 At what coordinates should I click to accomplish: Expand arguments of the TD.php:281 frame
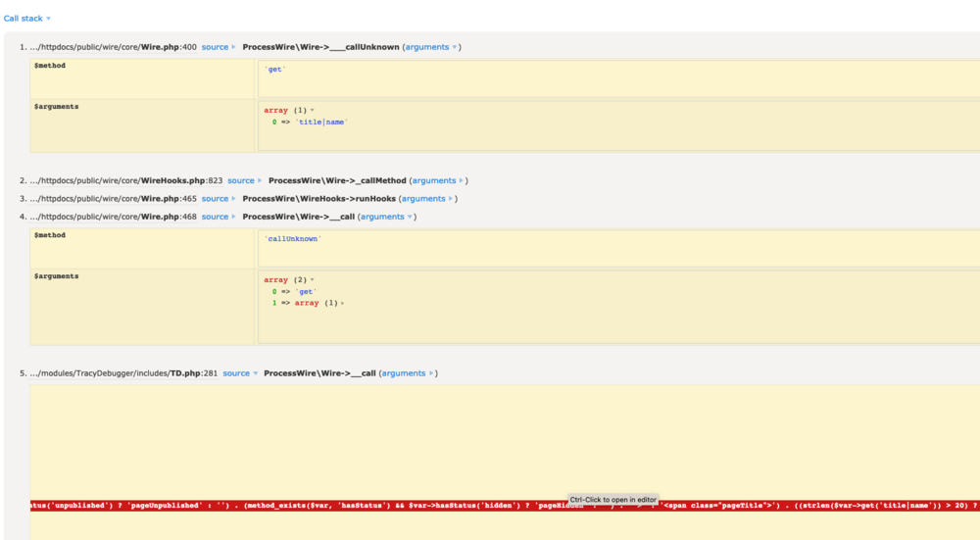[408, 373]
